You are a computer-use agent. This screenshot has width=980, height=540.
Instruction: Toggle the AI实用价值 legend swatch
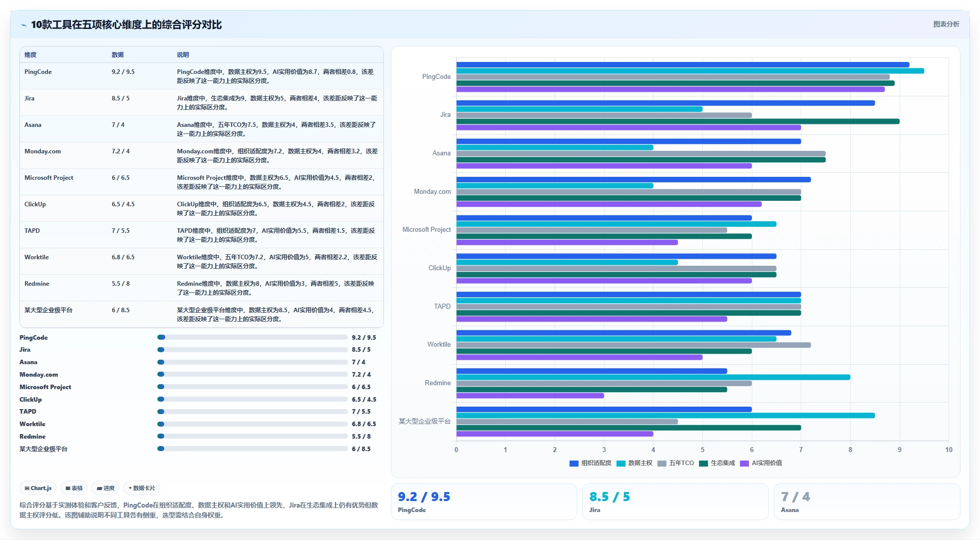pos(744,464)
